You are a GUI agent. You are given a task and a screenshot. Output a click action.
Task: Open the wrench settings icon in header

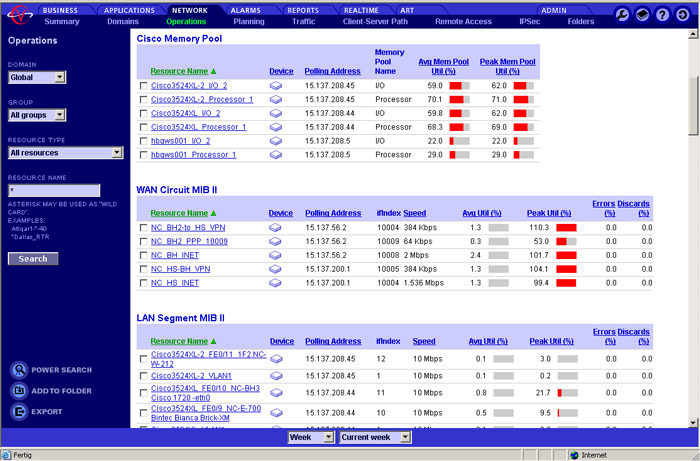[622, 15]
